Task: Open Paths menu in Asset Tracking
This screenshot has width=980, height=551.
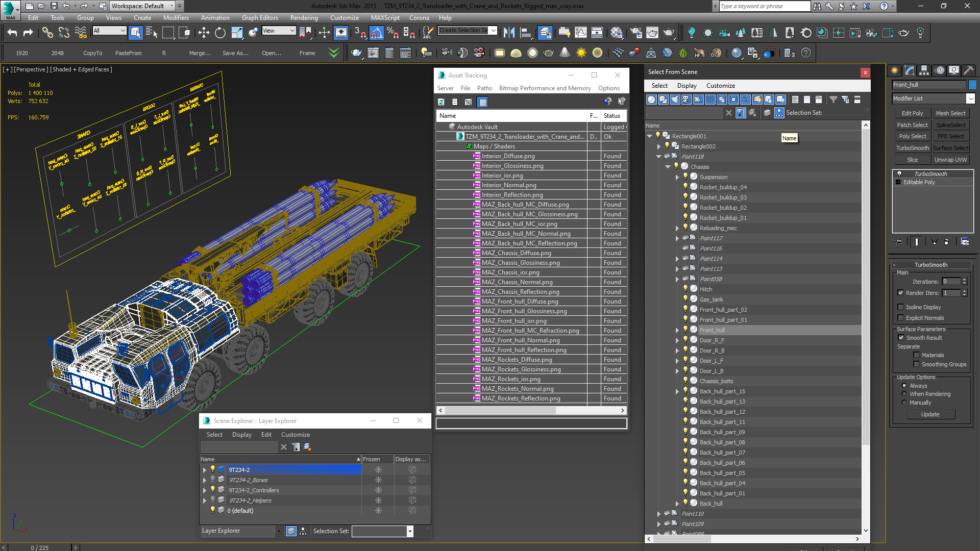Action: pos(484,88)
